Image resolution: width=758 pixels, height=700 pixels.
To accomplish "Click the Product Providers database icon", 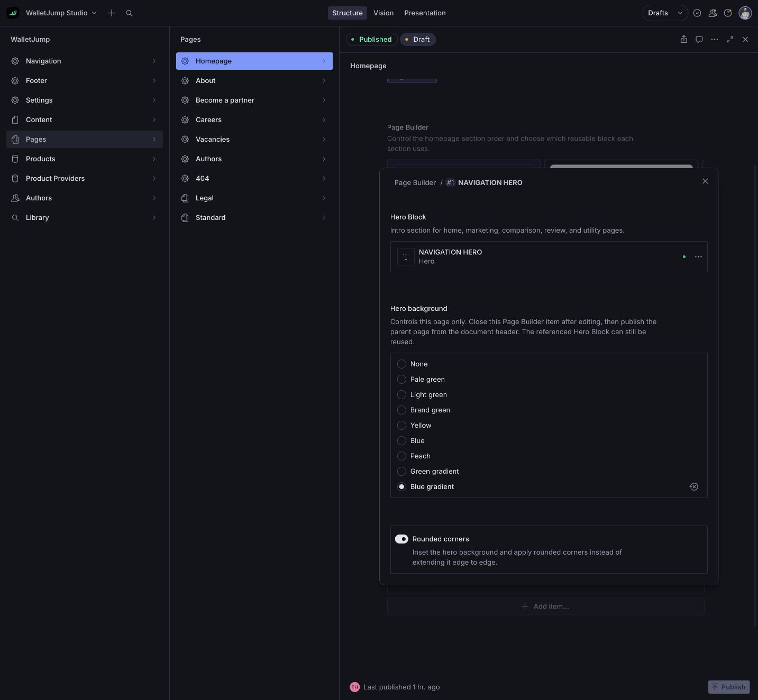I will pyautogui.click(x=15, y=178).
